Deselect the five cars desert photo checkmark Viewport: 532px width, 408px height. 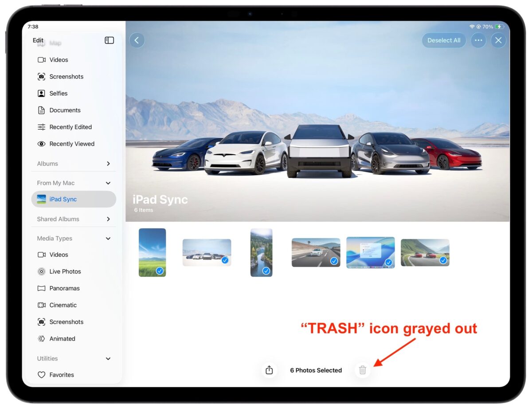[x=225, y=260]
